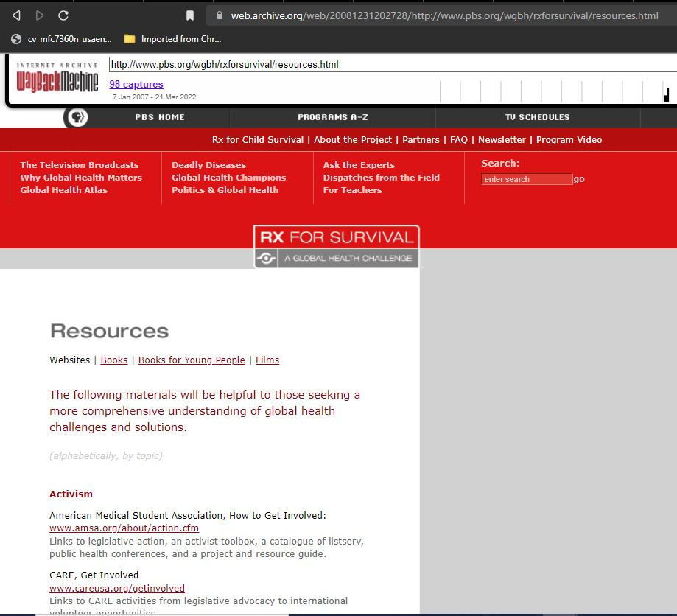677x616 pixels.
Task: Open Politics & Global Health
Action: (x=225, y=190)
